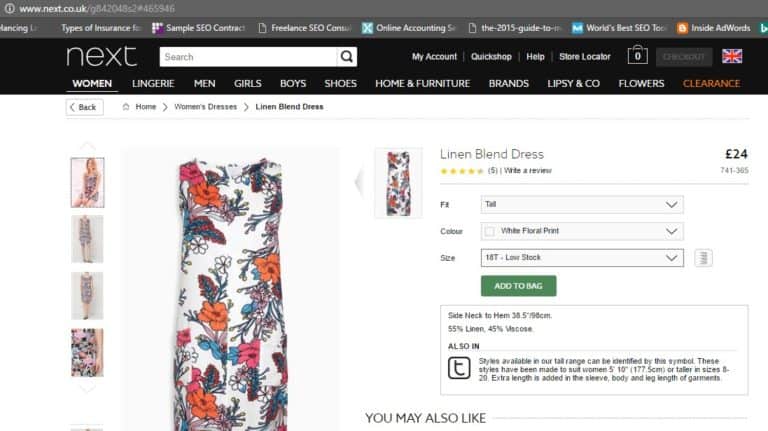Select third model thumbnail

pyautogui.click(x=87, y=296)
